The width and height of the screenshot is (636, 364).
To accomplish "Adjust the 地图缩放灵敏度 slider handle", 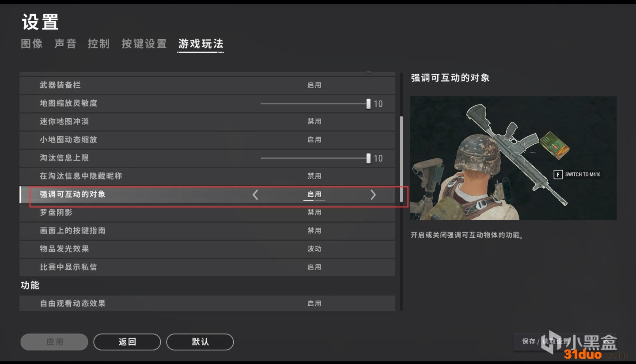I will pos(368,104).
